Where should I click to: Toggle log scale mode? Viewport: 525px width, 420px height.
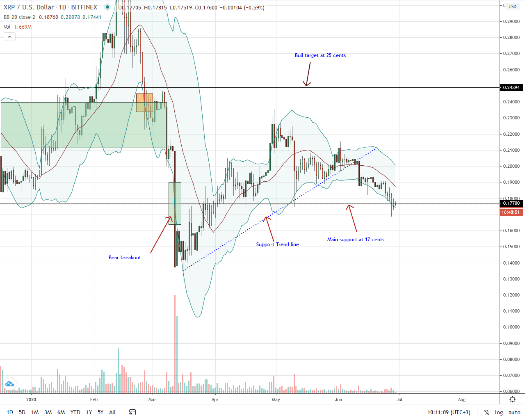click(499, 412)
